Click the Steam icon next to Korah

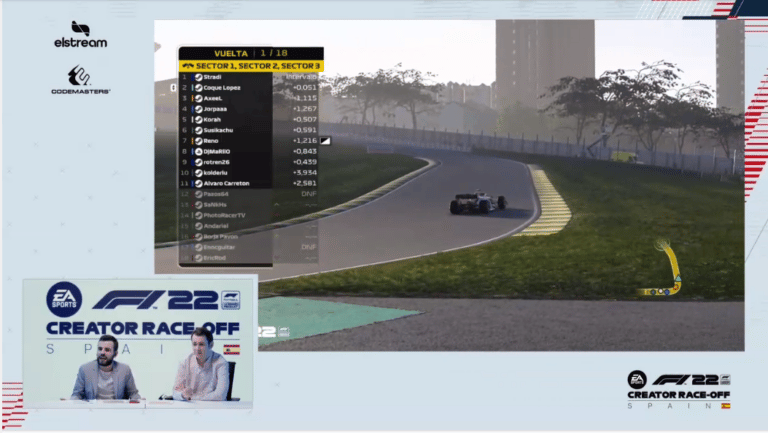[x=199, y=120]
